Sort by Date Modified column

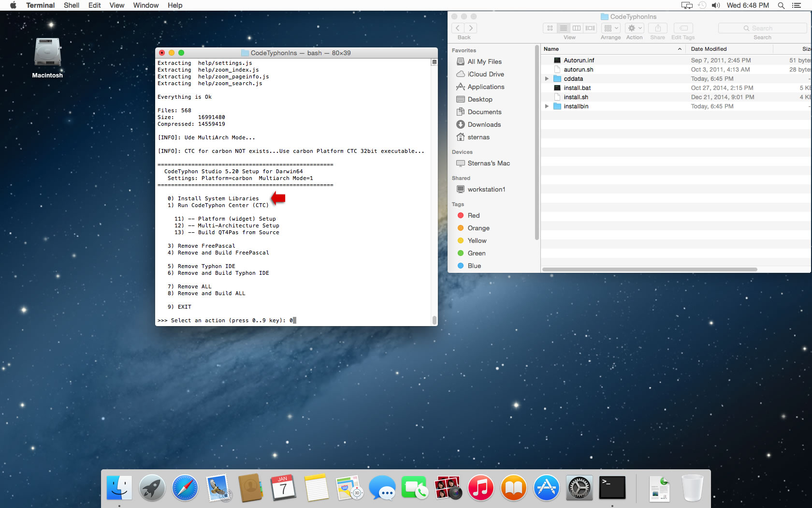point(729,49)
